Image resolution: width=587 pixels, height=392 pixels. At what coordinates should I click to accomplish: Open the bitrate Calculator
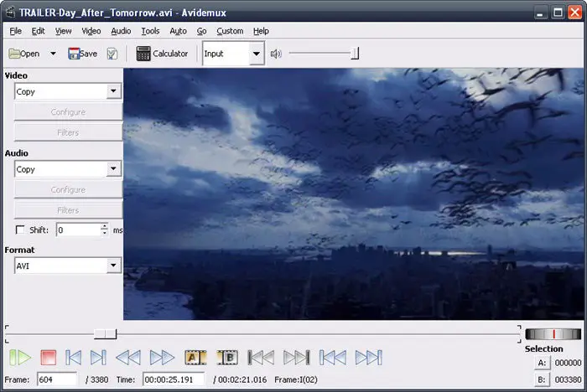[162, 54]
